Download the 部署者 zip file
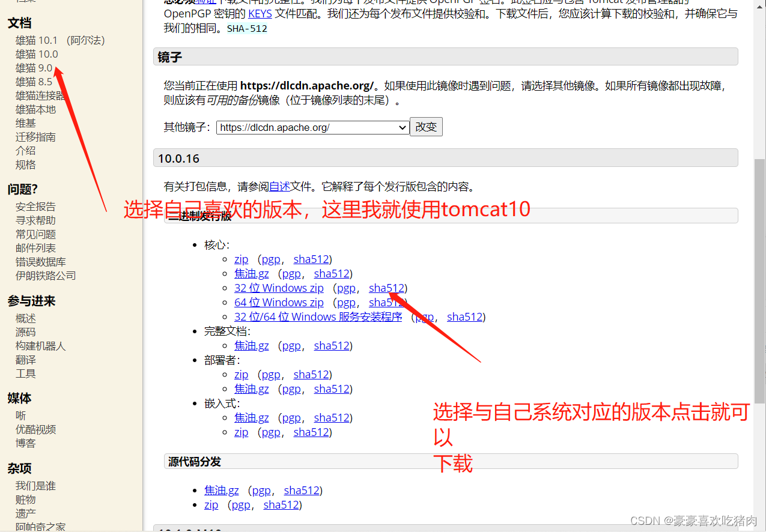 pos(241,375)
